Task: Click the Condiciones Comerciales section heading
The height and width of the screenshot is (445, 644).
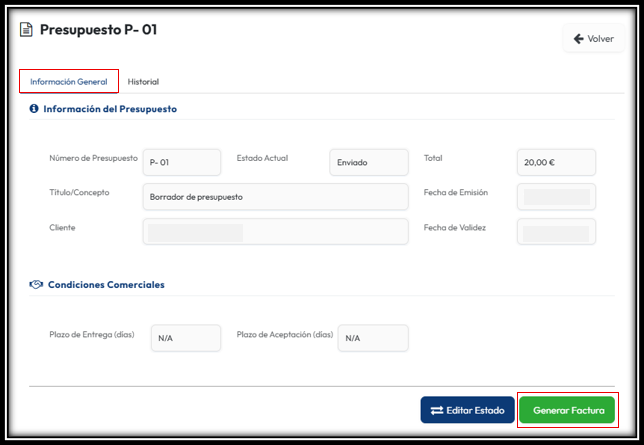Action: point(106,285)
